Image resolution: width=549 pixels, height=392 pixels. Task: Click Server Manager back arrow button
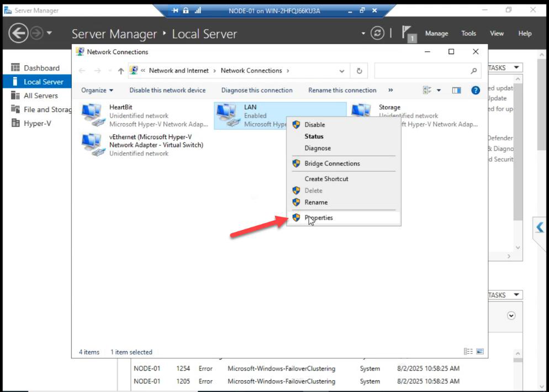click(18, 34)
